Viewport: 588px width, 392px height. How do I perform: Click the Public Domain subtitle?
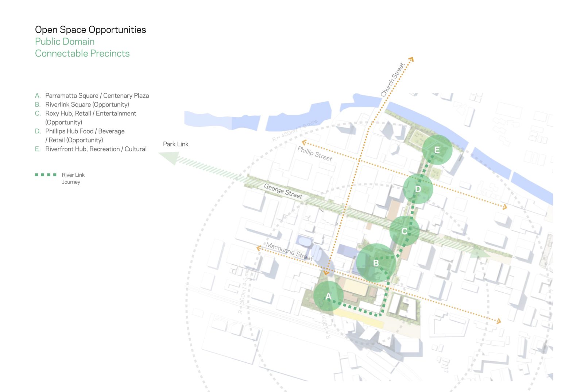(65, 42)
